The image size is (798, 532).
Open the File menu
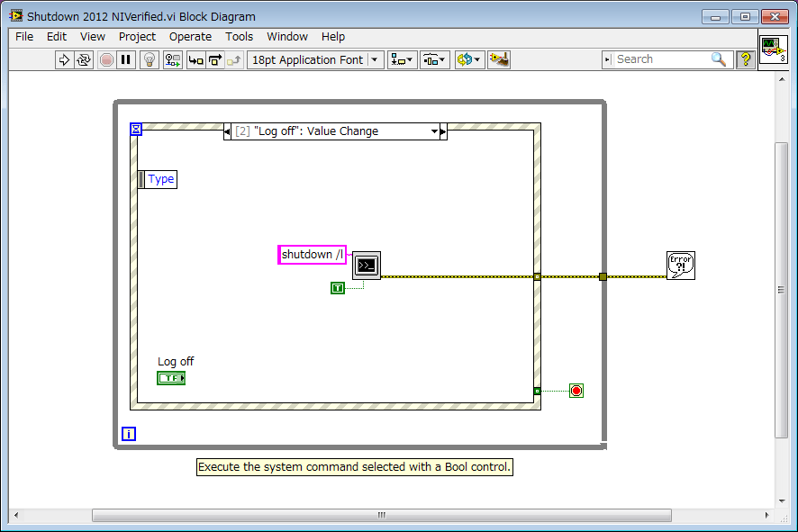[24, 37]
